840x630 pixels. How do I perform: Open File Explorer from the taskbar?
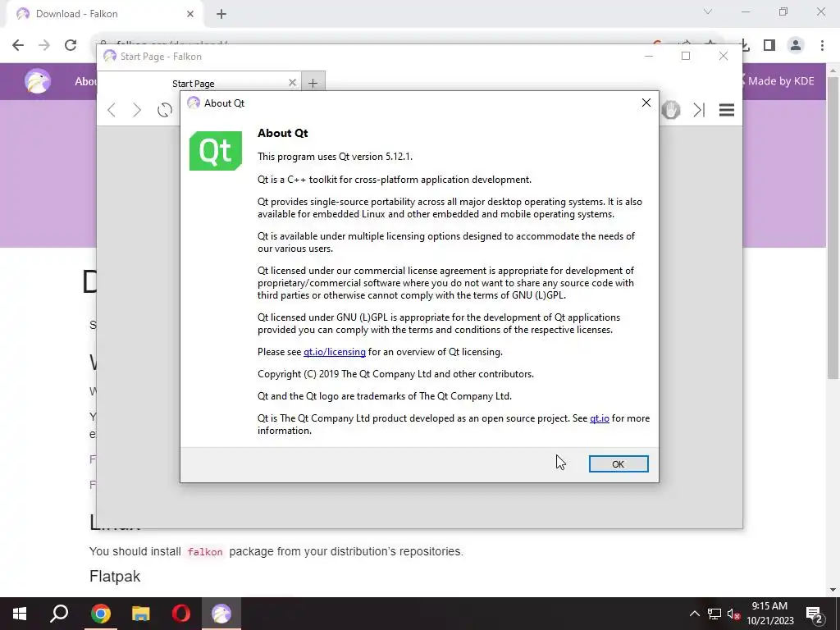click(141, 614)
